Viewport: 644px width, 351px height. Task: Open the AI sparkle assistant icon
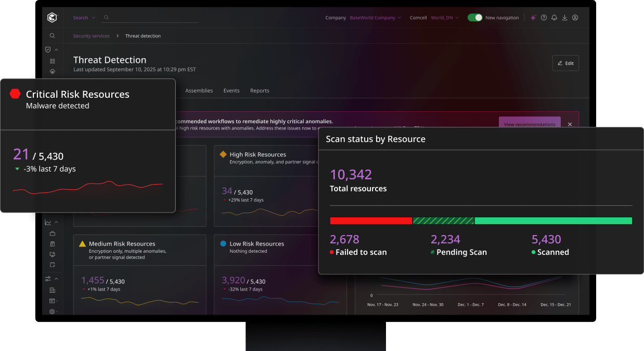(533, 18)
